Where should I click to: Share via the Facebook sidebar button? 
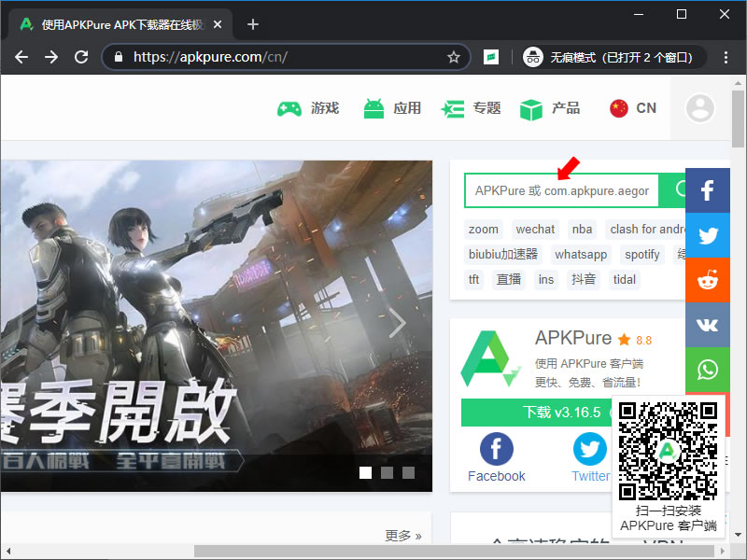[x=708, y=190]
